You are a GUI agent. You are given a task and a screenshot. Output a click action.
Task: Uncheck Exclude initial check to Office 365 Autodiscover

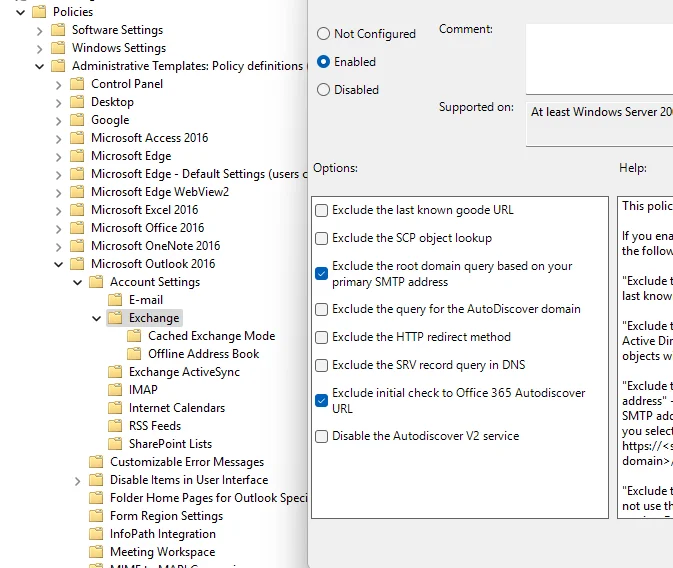tap(321, 401)
